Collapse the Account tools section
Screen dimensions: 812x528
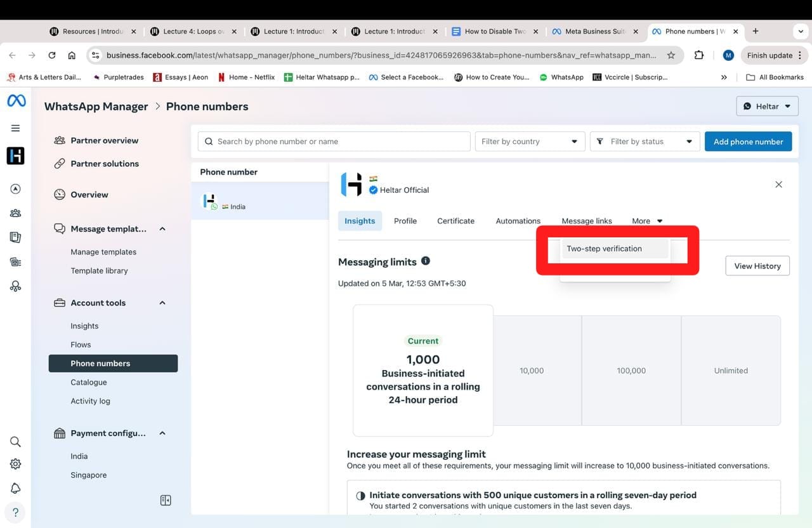point(162,303)
